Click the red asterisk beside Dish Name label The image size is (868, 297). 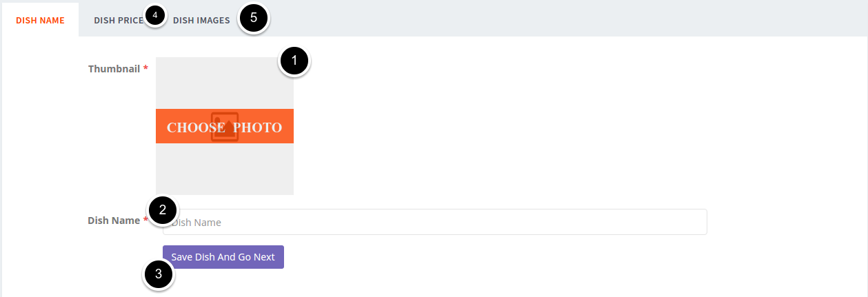145,221
